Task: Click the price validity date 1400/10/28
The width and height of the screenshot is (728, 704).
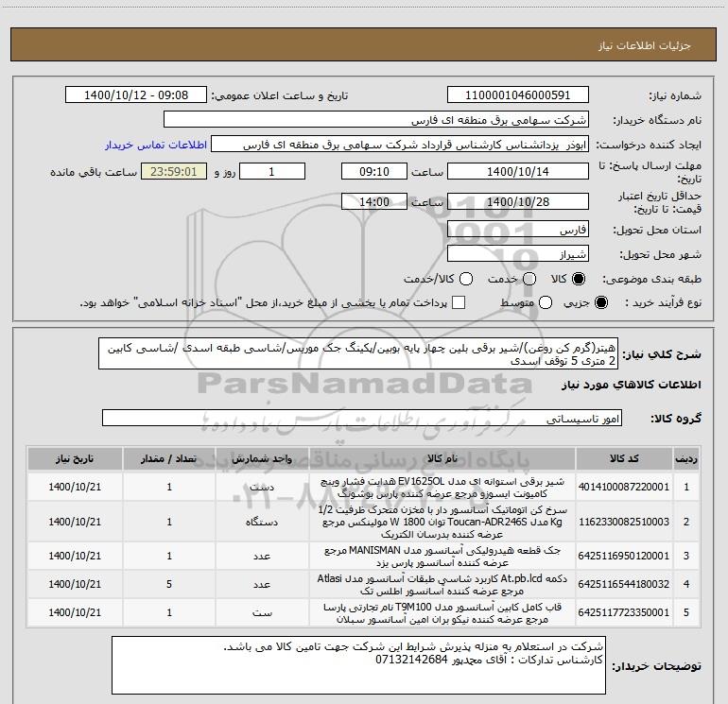Action: pyautogui.click(x=518, y=202)
